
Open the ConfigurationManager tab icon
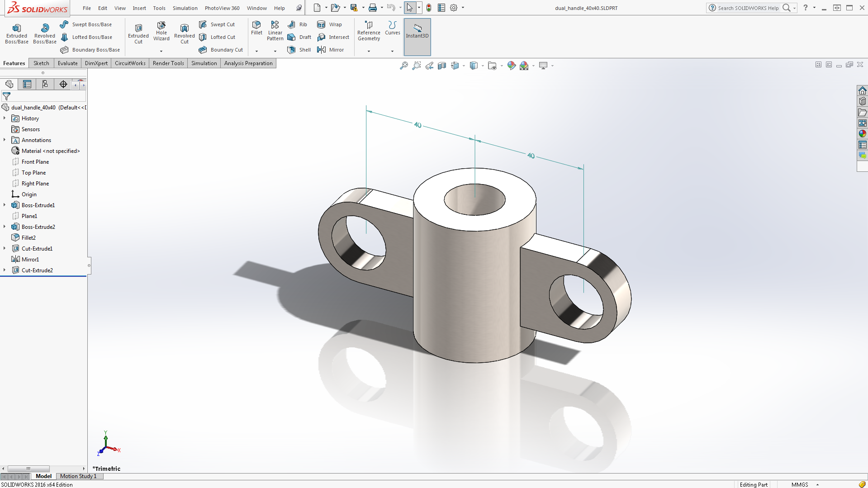tap(45, 84)
